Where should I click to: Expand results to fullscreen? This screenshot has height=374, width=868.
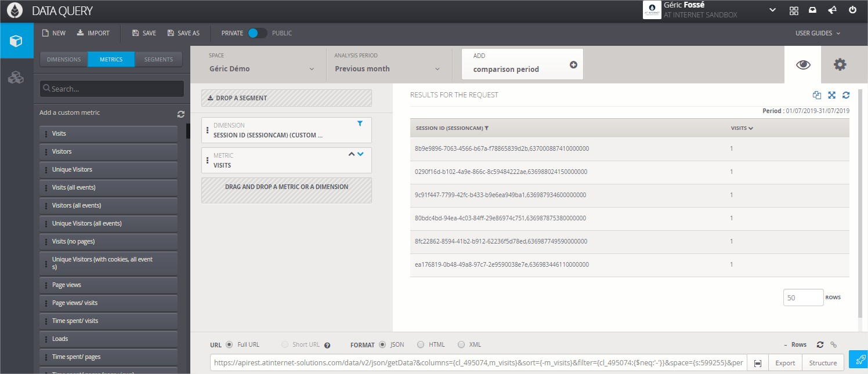tap(831, 95)
